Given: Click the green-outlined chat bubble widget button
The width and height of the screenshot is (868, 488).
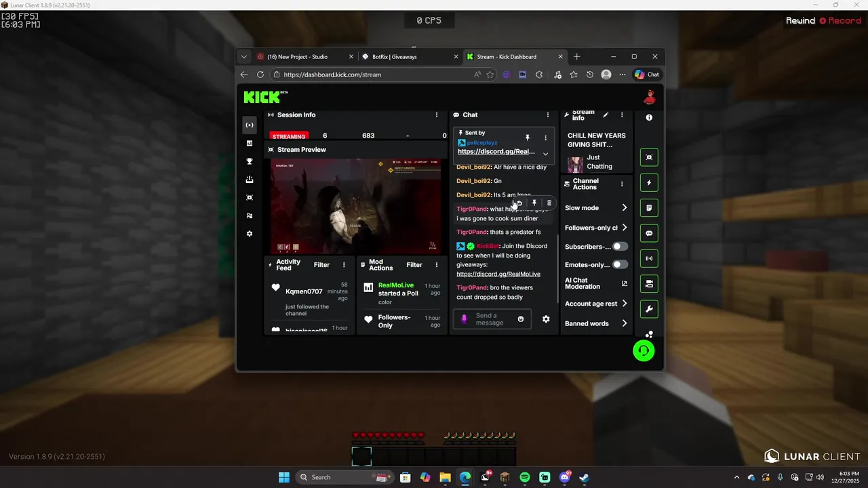Looking at the screenshot, I should coord(649,233).
